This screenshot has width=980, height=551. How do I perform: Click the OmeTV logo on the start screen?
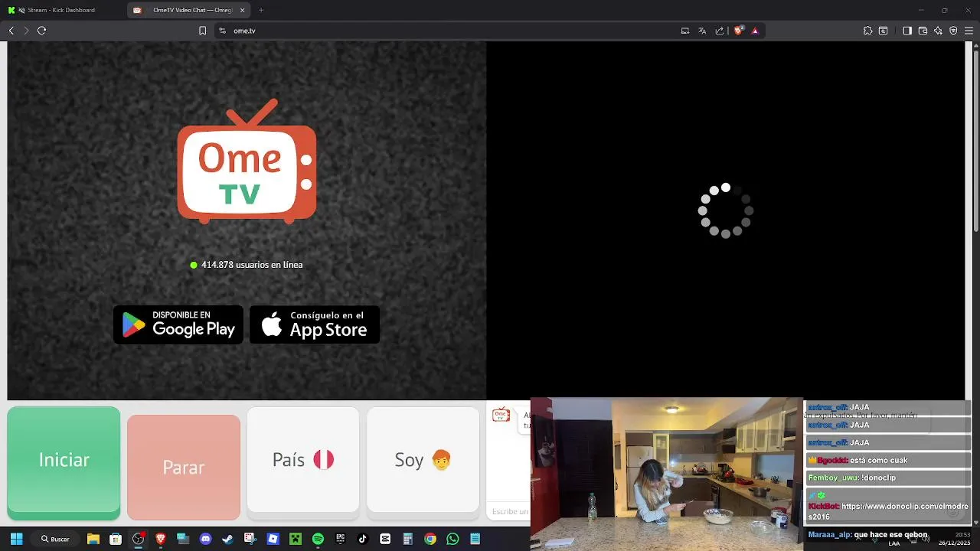pyautogui.click(x=247, y=161)
